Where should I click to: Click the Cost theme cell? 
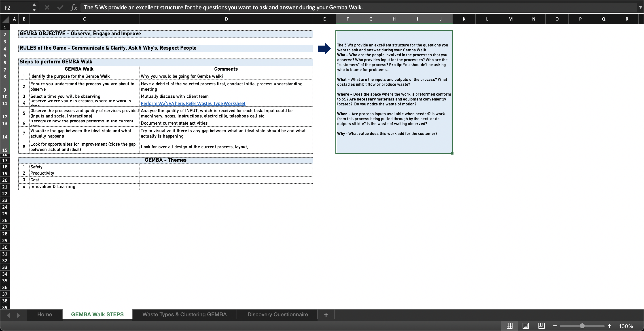(84, 180)
